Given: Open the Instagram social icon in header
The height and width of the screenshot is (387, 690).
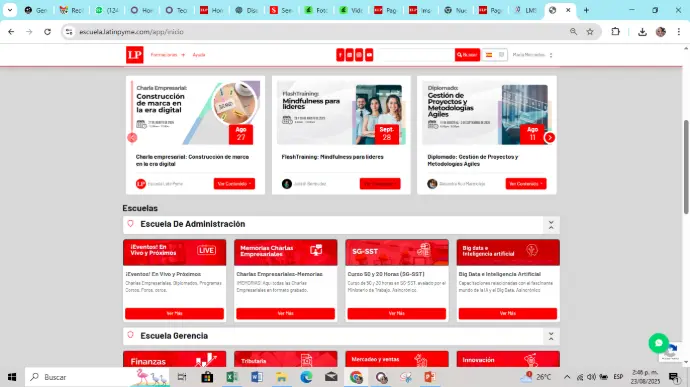Looking at the screenshot, I should click(x=359, y=55).
